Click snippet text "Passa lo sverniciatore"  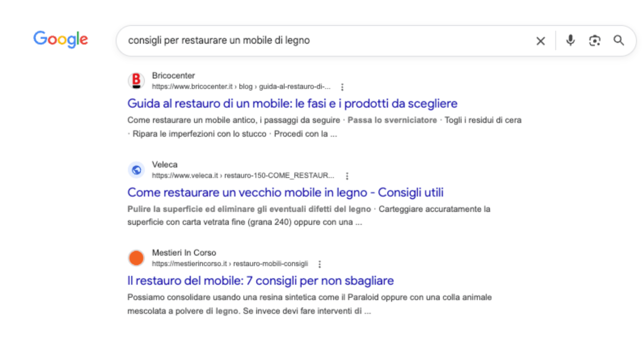pyautogui.click(x=392, y=120)
